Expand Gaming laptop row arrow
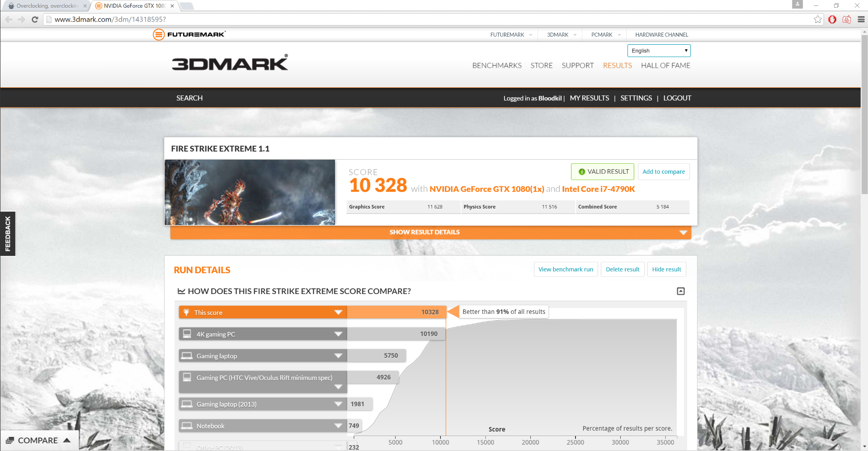This screenshot has width=868, height=451. click(338, 356)
